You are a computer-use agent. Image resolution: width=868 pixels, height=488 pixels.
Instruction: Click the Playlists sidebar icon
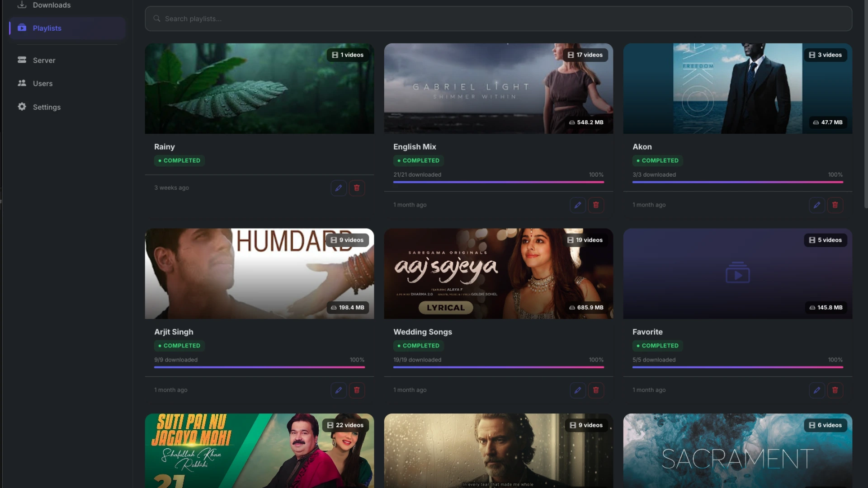pyautogui.click(x=22, y=28)
